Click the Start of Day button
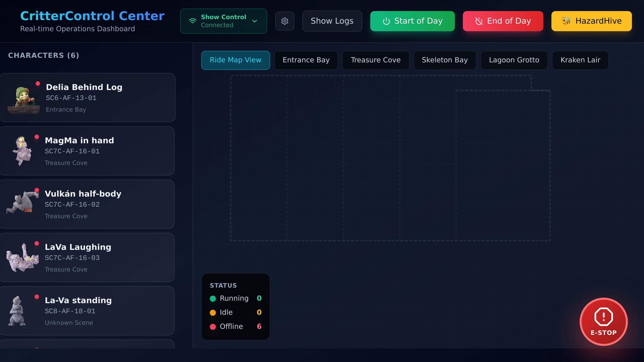Screen dimensions: 644x362 click(412, 21)
